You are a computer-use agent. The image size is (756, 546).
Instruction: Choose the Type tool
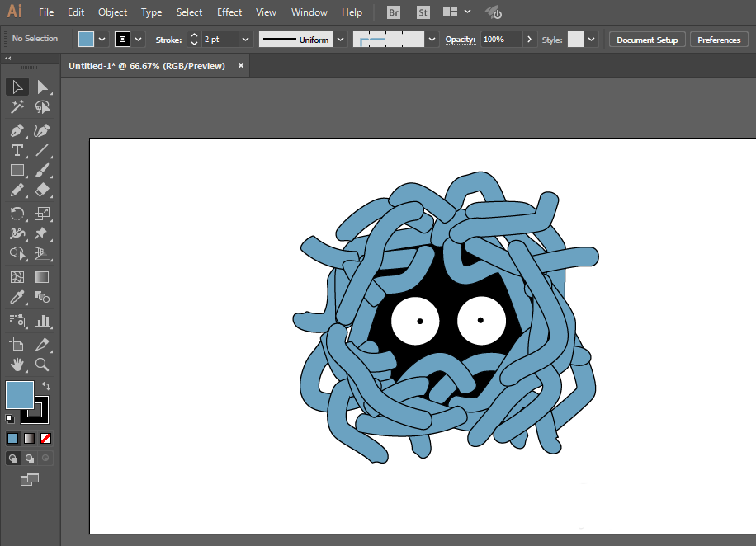tap(17, 151)
